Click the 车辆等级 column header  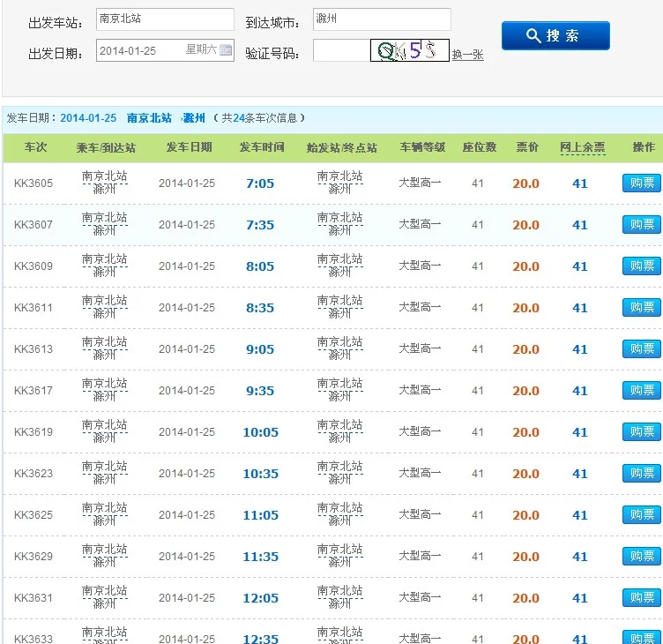pos(422,147)
